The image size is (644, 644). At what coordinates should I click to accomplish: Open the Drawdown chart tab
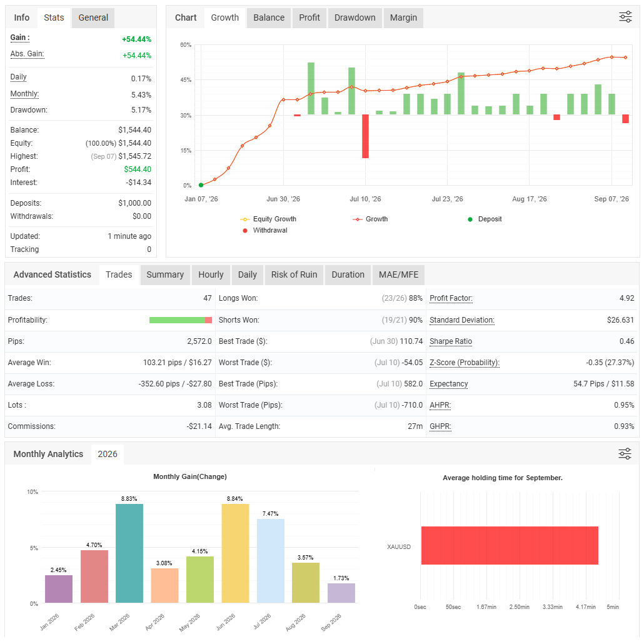click(355, 18)
